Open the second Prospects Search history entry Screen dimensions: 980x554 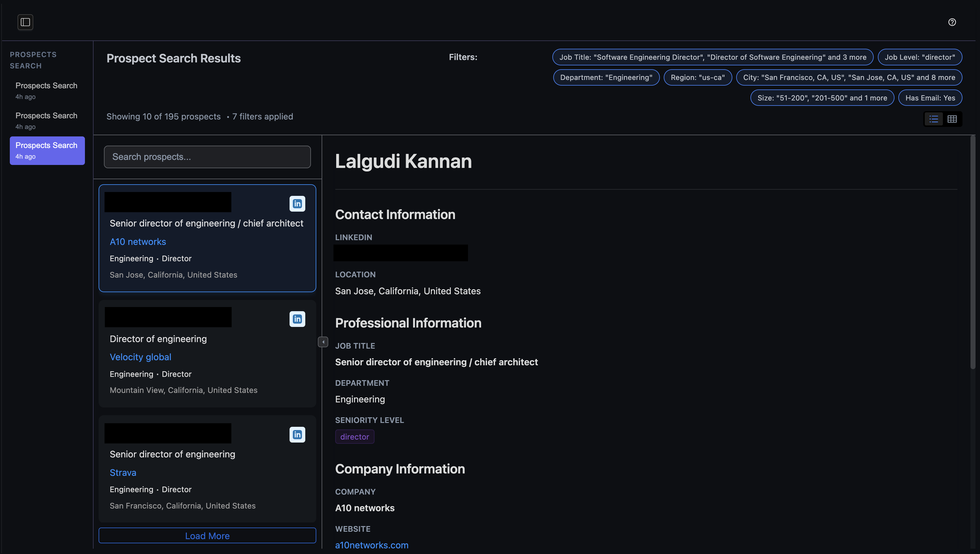coord(47,121)
